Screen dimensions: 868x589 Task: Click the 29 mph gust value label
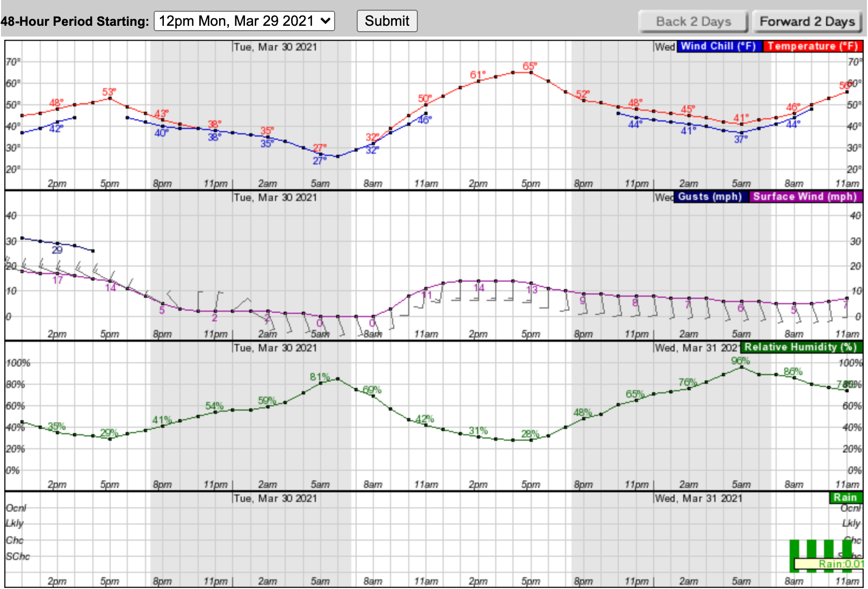tap(57, 250)
